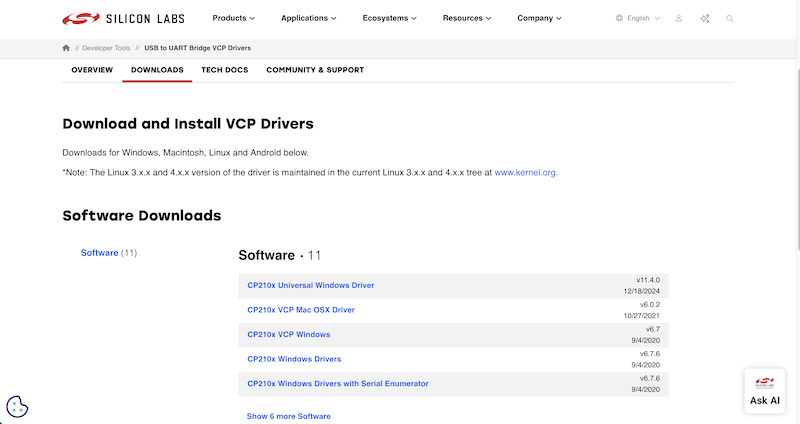Expand the Applications menu

point(309,18)
